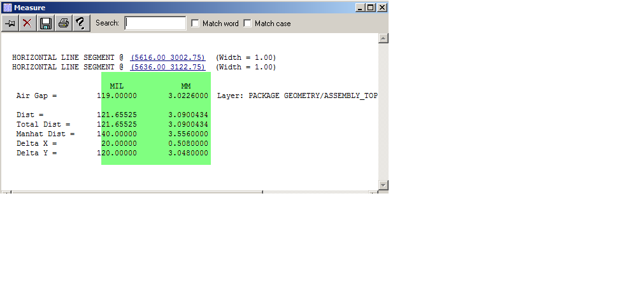Click Delta Y MIL value 120.00000
This screenshot has height=289, width=644.
(117, 153)
